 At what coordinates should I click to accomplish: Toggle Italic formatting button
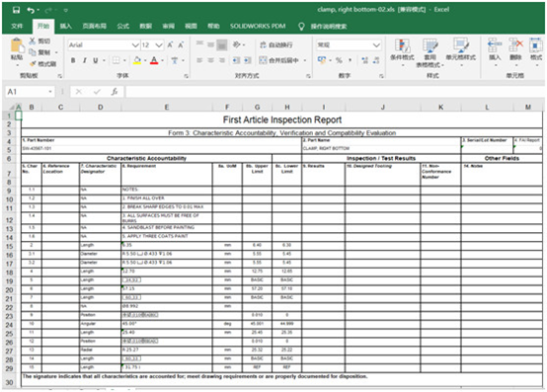84,60
